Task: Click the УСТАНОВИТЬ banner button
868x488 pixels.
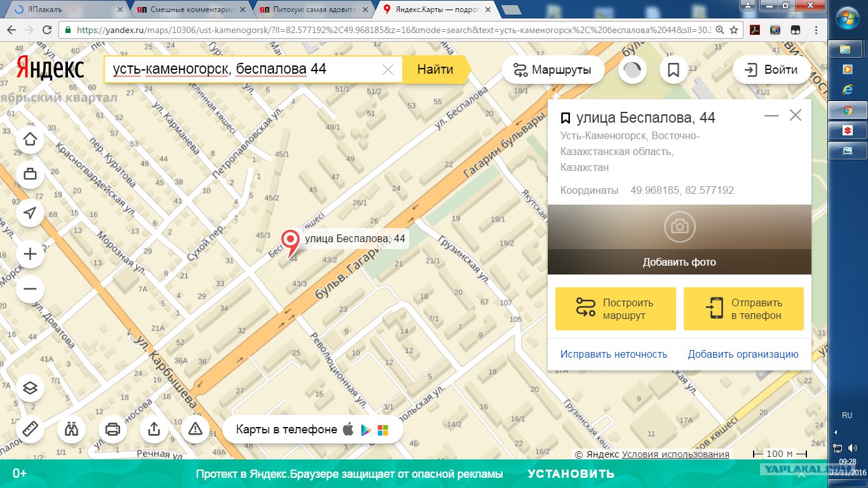Action: 571,474
